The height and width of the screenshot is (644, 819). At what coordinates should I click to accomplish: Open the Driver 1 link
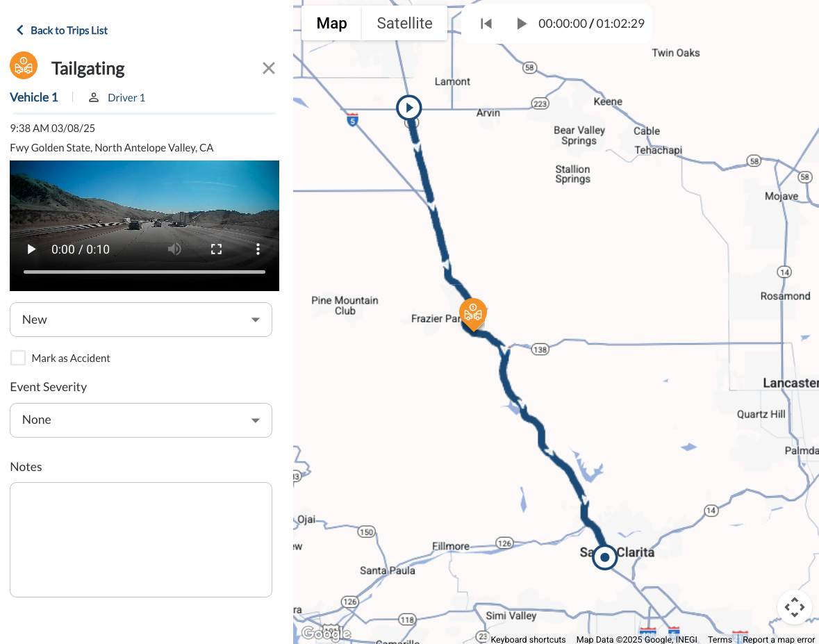(126, 98)
